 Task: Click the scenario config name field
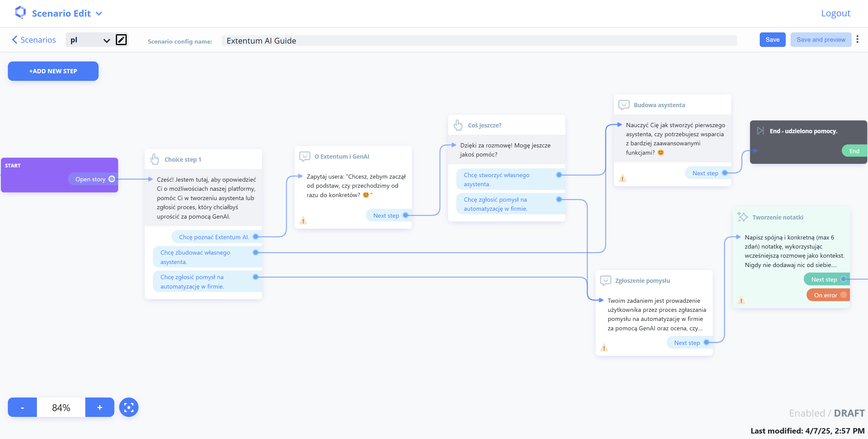pyautogui.click(x=479, y=41)
